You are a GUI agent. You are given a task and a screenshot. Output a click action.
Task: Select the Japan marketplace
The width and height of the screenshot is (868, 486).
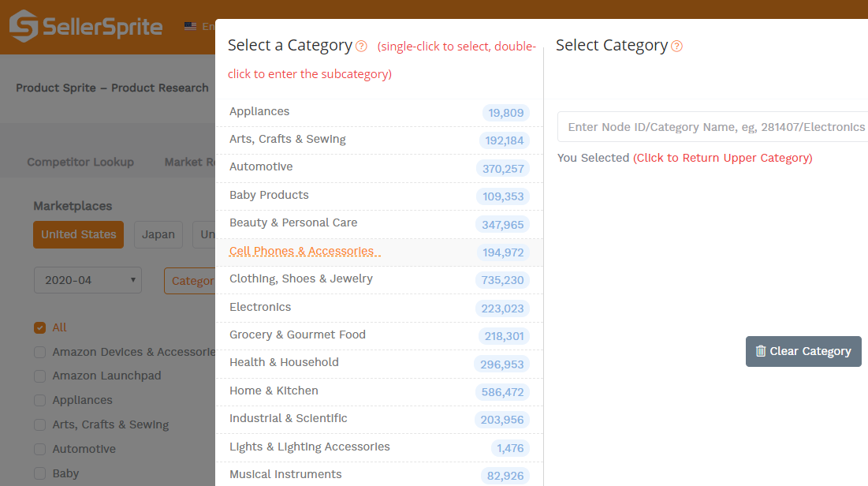pyautogui.click(x=158, y=234)
